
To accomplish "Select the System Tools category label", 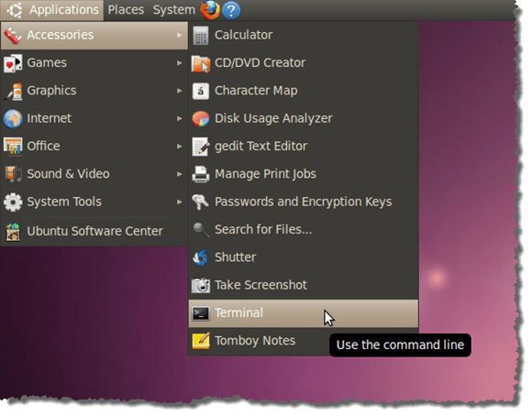I will (64, 203).
